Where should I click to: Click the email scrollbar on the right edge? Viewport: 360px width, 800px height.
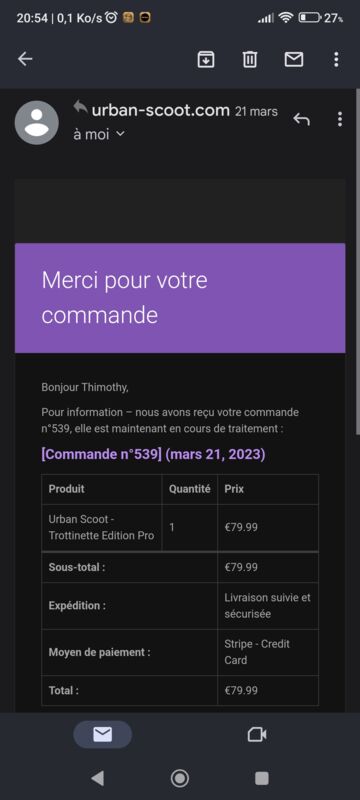(x=357, y=261)
